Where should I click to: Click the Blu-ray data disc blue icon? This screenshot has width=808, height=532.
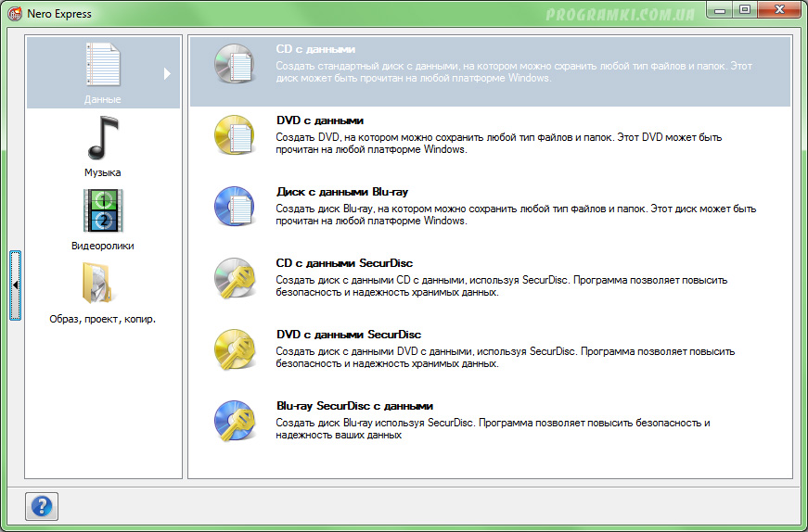(235, 206)
